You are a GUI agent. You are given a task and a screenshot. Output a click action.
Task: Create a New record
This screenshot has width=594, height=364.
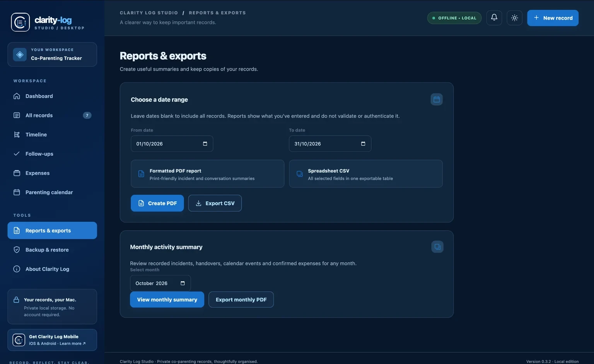tap(553, 18)
